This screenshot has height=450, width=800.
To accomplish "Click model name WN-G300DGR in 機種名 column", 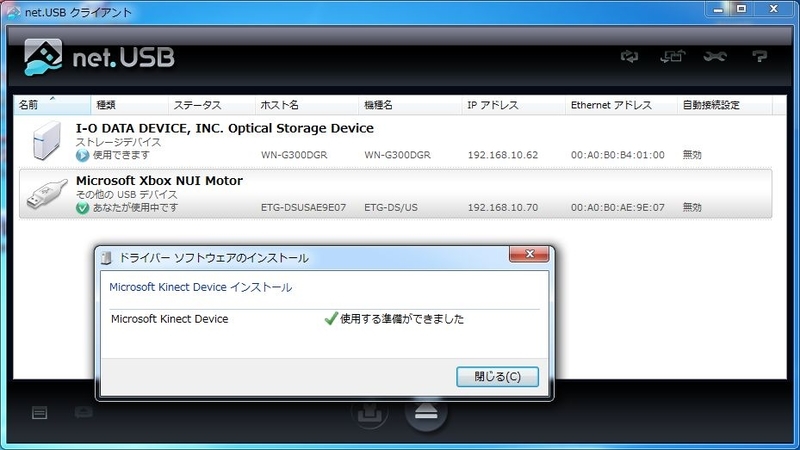I will pos(397,155).
